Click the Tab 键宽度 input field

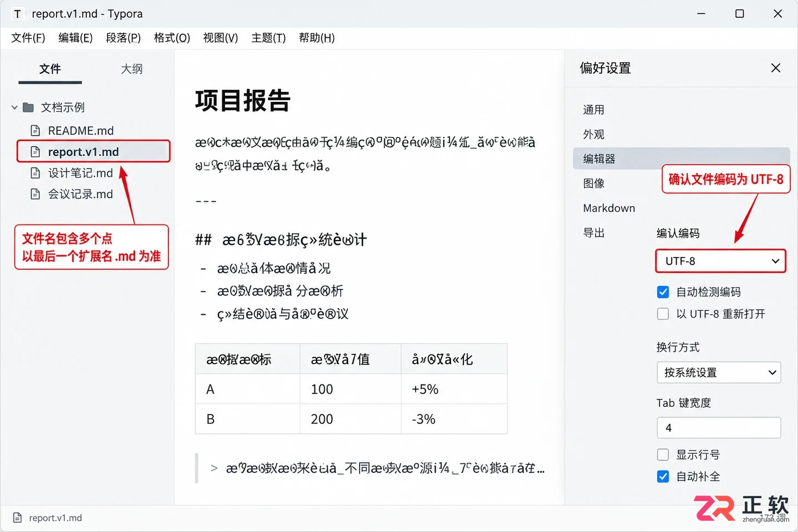tap(719, 428)
